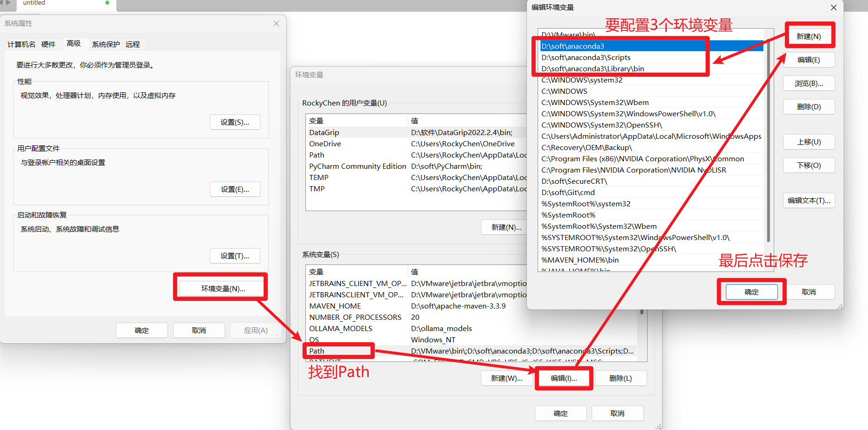Switch to the 系统保护 tab
Screen dimensions: 868x430
[106, 44]
